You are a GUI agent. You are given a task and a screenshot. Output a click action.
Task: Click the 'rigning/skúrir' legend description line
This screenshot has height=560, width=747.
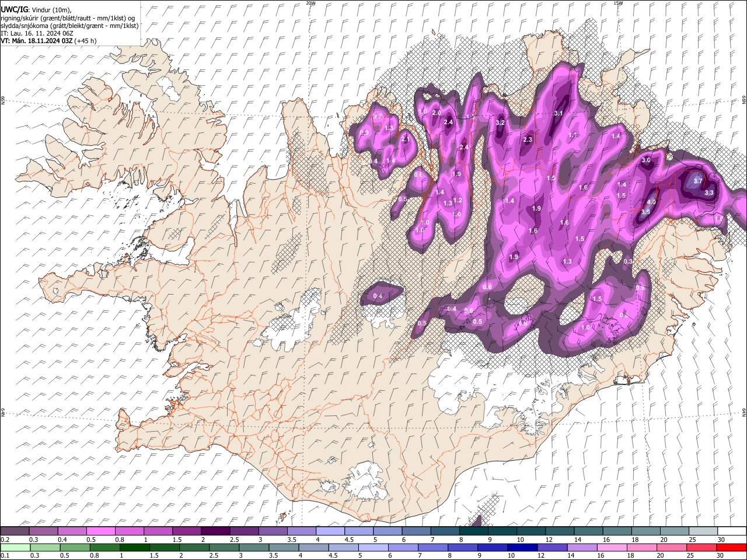(x=68, y=17)
